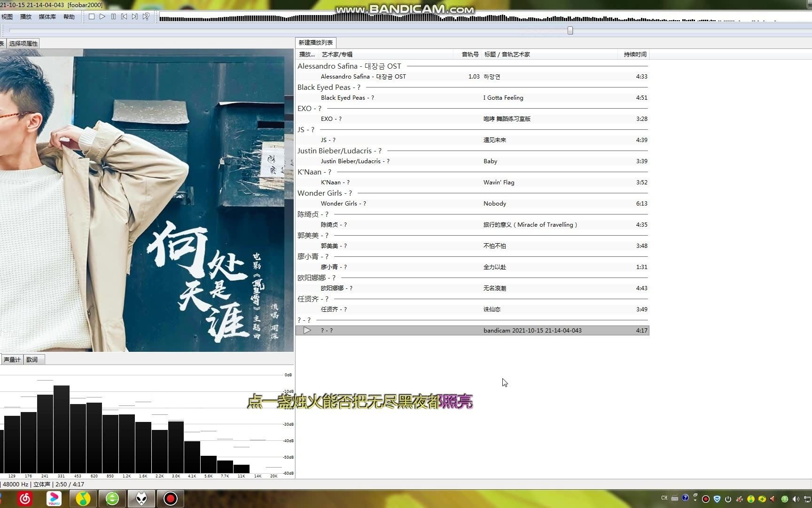Click the red muted speaker tray icon
Viewport: 812px width, 508px height.
[773, 499]
